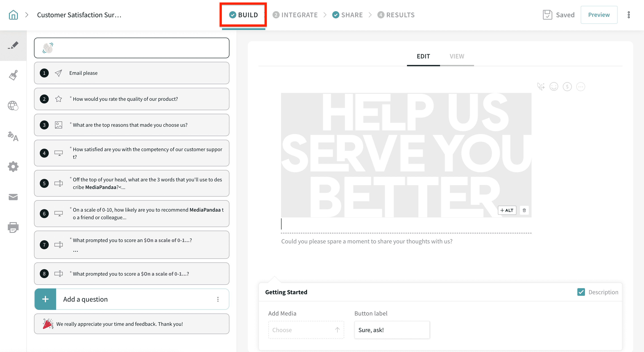This screenshot has width=644, height=352.
Task: Open the design paintbrush sidebar icon
Action: [x=13, y=75]
